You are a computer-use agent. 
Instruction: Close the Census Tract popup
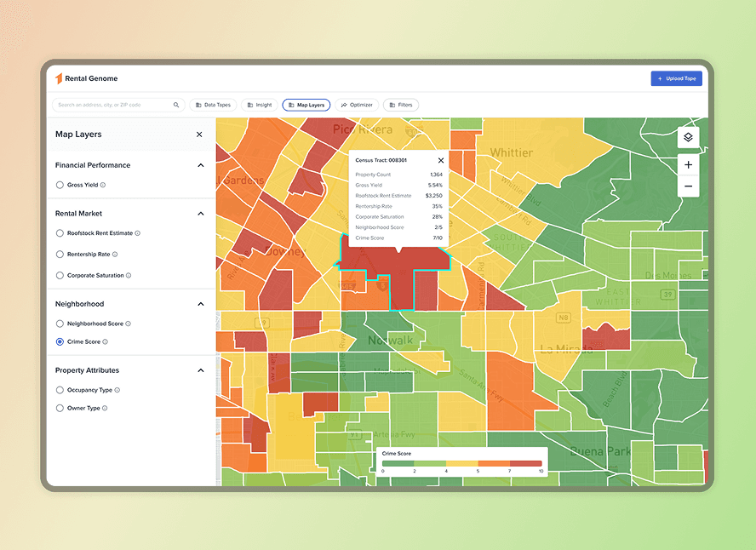[441, 161]
